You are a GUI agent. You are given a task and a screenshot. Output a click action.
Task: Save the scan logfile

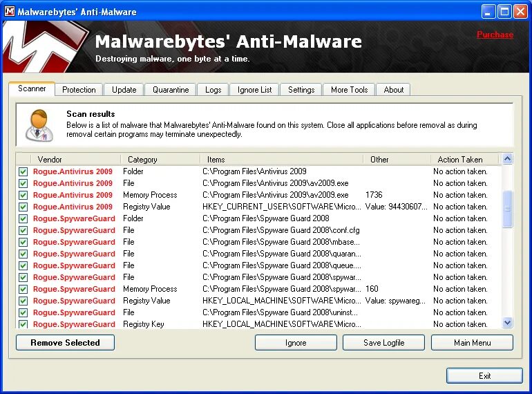pos(383,343)
